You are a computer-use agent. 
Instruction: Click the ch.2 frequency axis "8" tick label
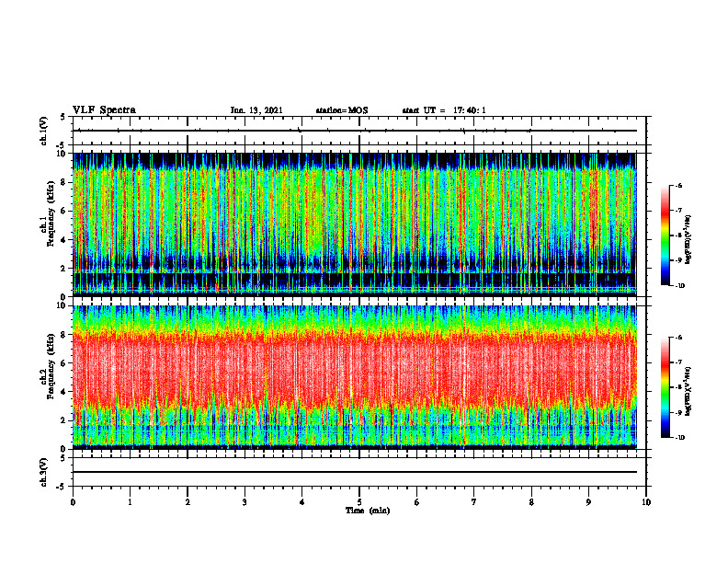63,335
